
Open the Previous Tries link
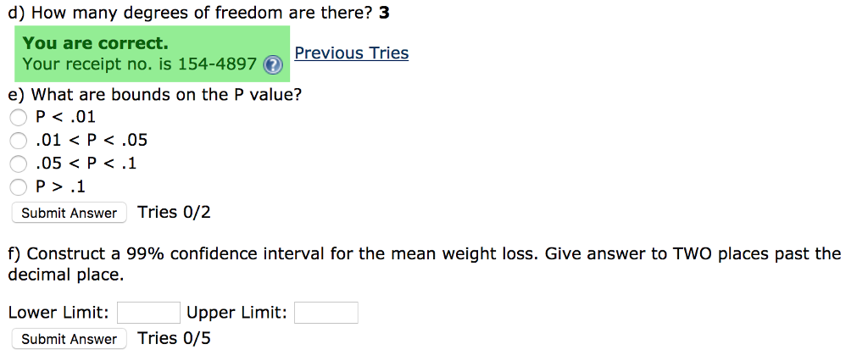tap(351, 53)
